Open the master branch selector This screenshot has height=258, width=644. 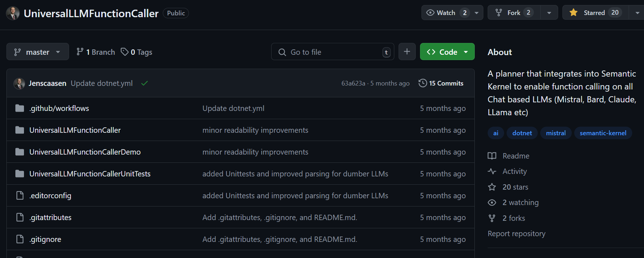pyautogui.click(x=38, y=52)
